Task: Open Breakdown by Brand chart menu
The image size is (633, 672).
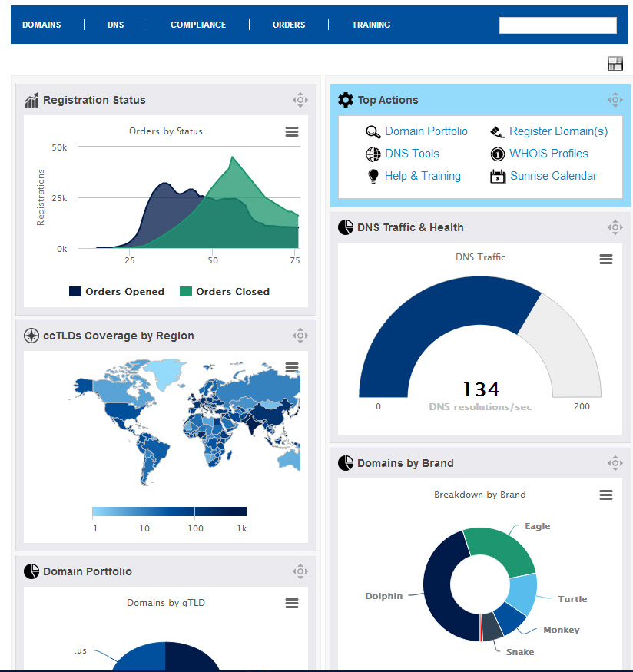Action: click(x=605, y=495)
